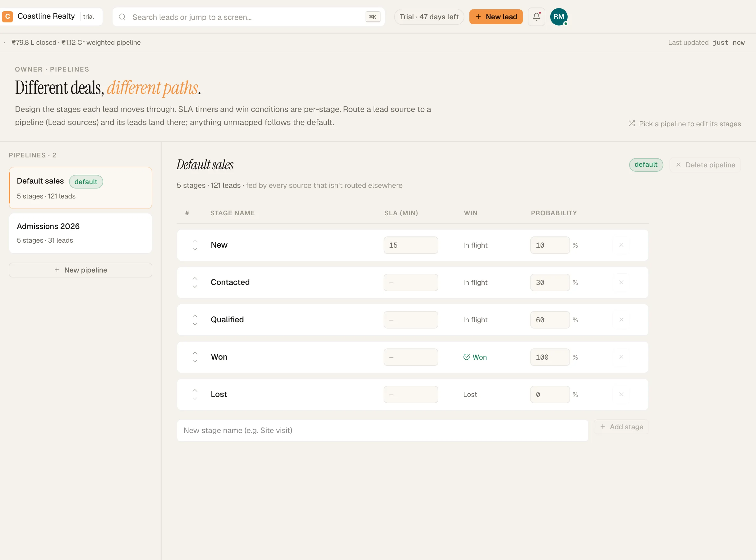Toggle win status of the Lost stage

470,394
